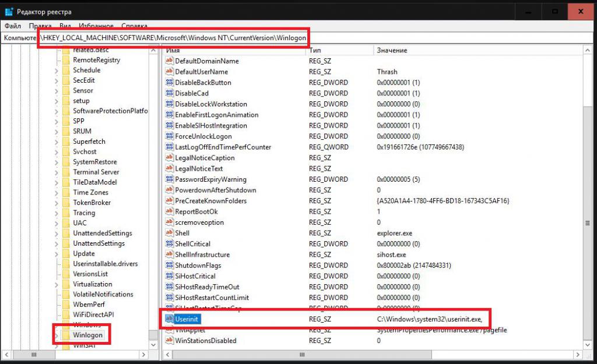The width and height of the screenshot is (597, 364).
Task: Click the values pane scroll right arrow
Action: tap(578, 355)
